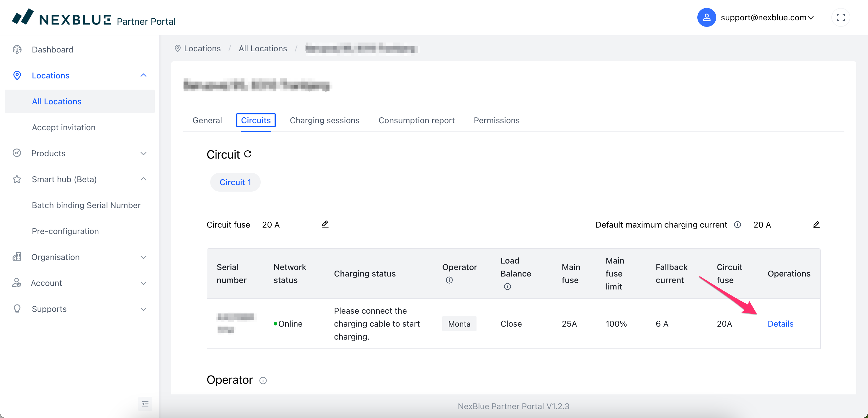Open Details link for the charger

tap(780, 323)
